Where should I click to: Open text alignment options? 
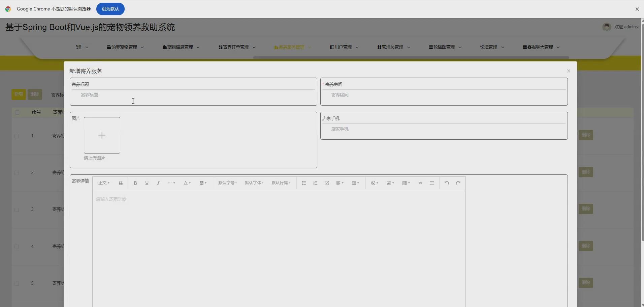340,183
